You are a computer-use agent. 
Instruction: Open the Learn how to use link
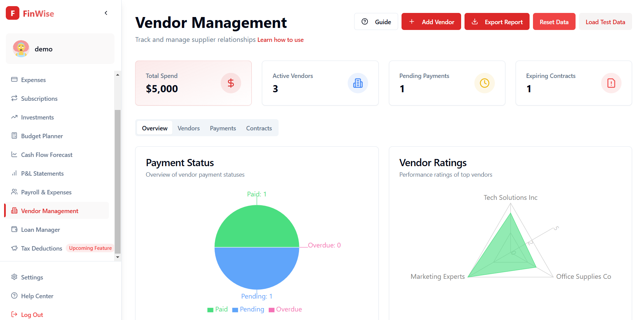click(280, 39)
